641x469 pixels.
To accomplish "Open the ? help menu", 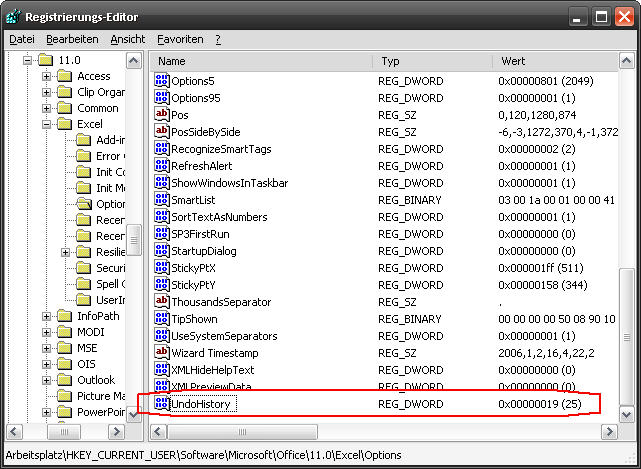I will (x=218, y=39).
